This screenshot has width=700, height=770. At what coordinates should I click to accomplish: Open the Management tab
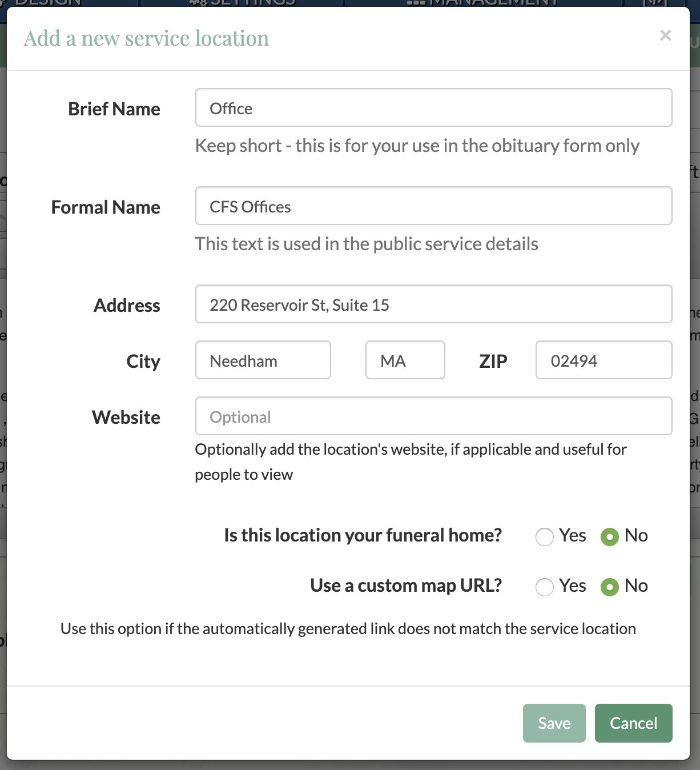[x=482, y=3]
